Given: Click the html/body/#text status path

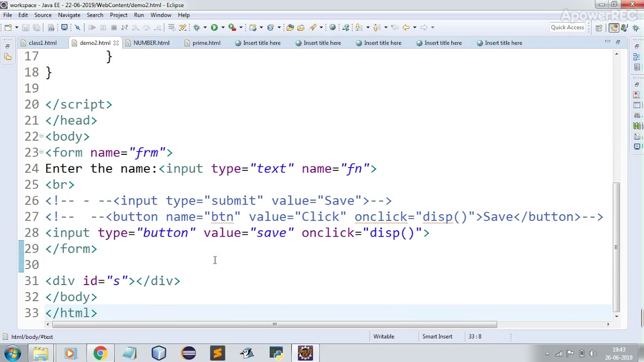Looking at the screenshot, I should [x=32, y=337].
